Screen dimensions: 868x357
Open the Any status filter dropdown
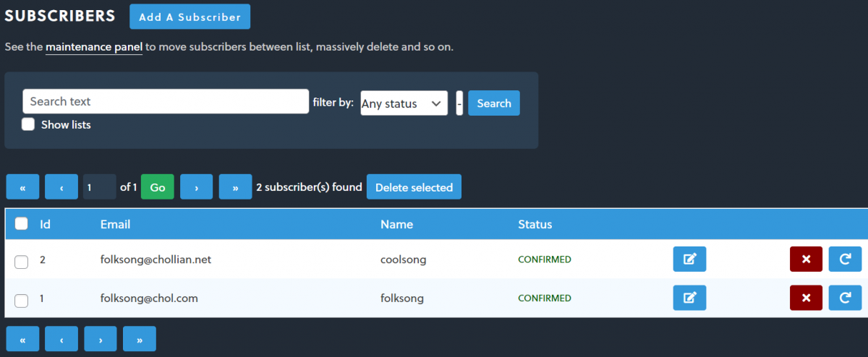pyautogui.click(x=404, y=103)
